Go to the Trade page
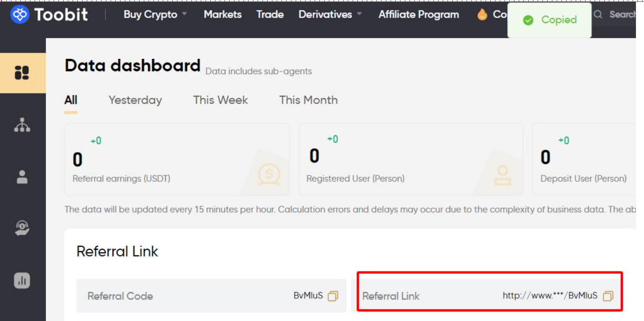Image resolution: width=644 pixels, height=321 pixels. click(270, 15)
